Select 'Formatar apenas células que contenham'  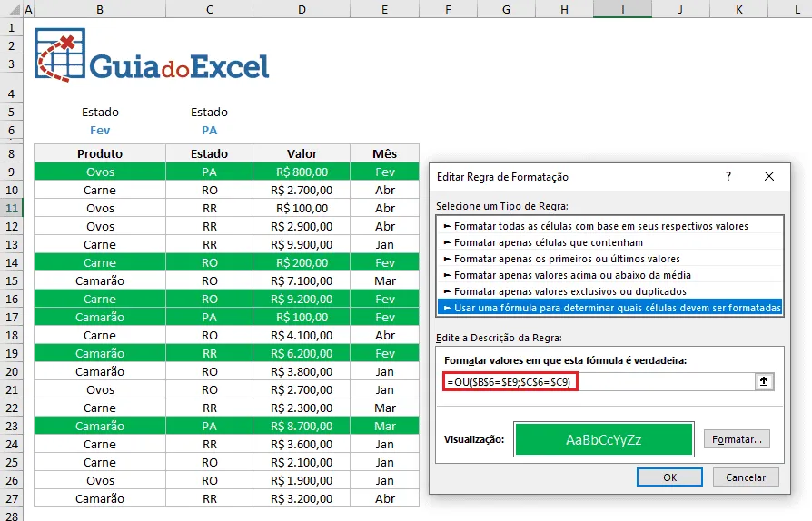(609, 242)
